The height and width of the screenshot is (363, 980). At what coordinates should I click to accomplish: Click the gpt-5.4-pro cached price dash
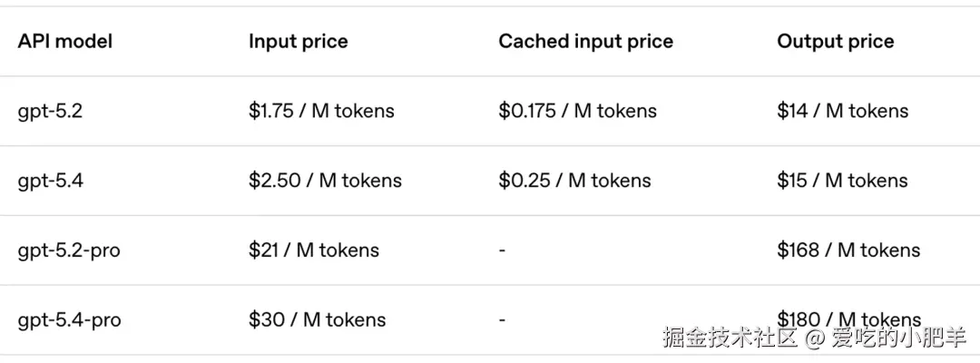502,320
